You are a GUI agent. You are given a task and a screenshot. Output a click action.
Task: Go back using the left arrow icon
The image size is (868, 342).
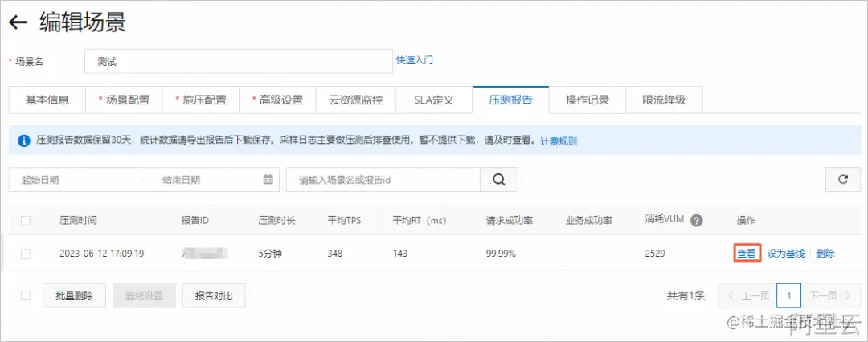point(18,22)
